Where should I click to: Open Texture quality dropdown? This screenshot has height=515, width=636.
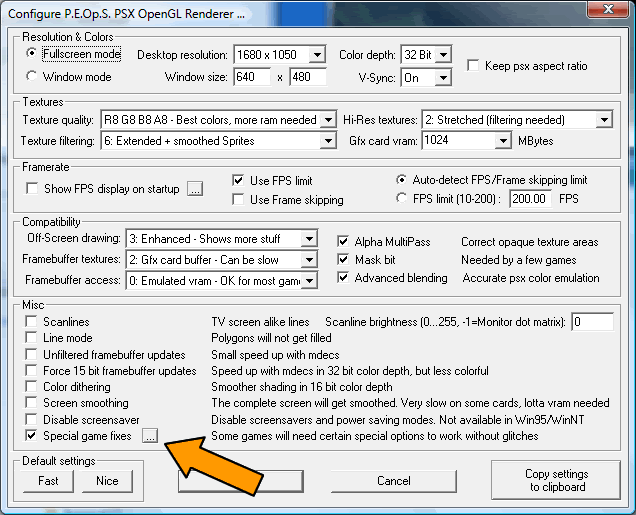[x=218, y=120]
